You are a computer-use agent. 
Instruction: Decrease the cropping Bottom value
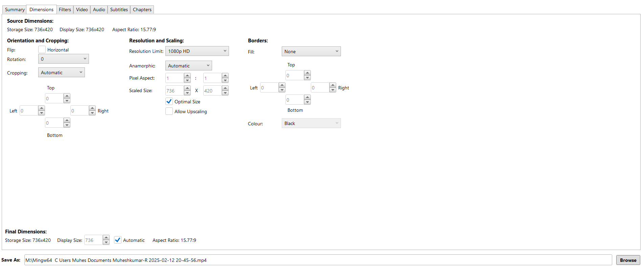[x=67, y=125]
